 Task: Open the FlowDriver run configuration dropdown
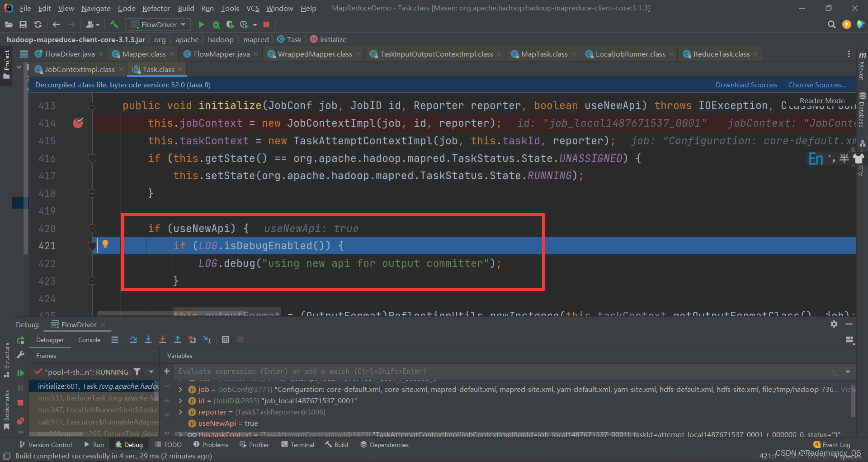click(x=158, y=24)
